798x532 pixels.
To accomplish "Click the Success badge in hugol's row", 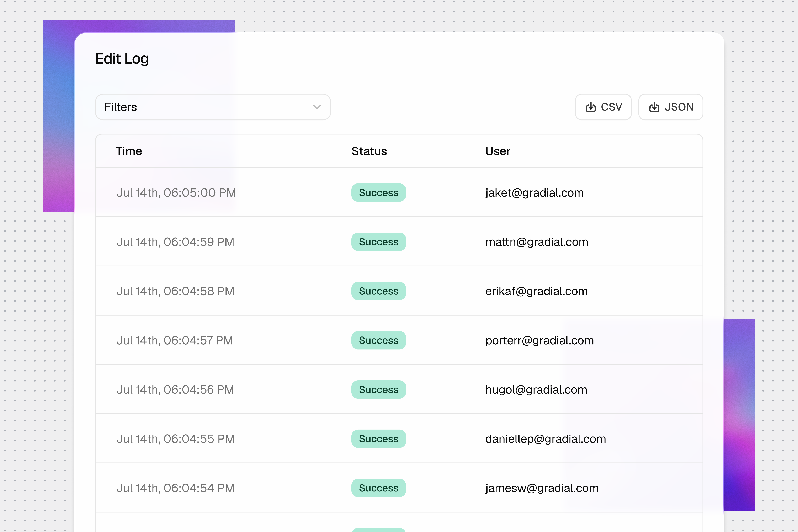I will pyautogui.click(x=379, y=389).
